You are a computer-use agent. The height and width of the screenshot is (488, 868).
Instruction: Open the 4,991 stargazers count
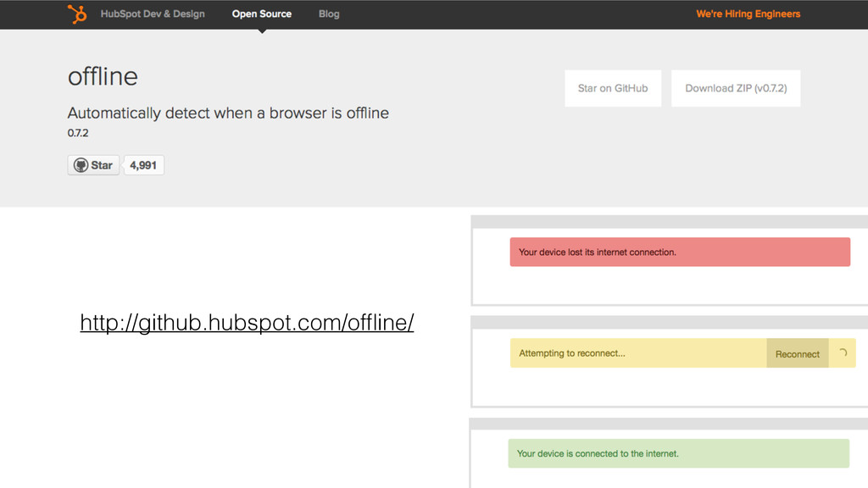point(143,165)
